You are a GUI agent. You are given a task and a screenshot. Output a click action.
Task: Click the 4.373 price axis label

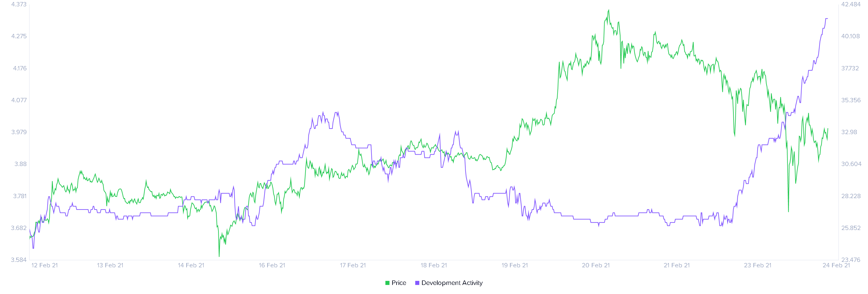pyautogui.click(x=19, y=4)
